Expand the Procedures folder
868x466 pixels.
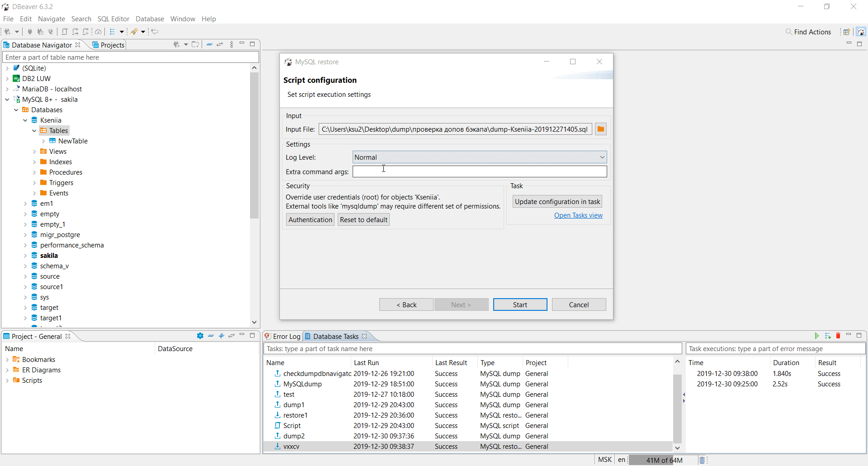click(34, 172)
